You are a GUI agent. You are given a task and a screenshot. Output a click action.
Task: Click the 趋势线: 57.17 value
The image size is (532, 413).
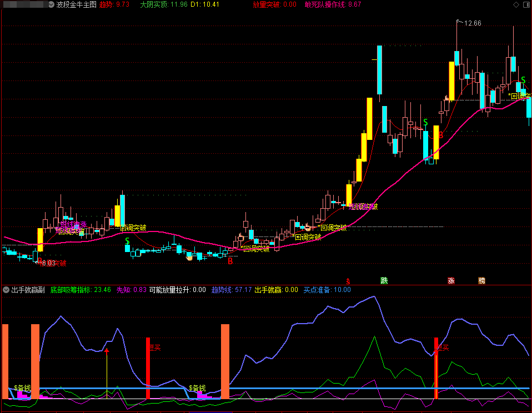tap(232, 290)
